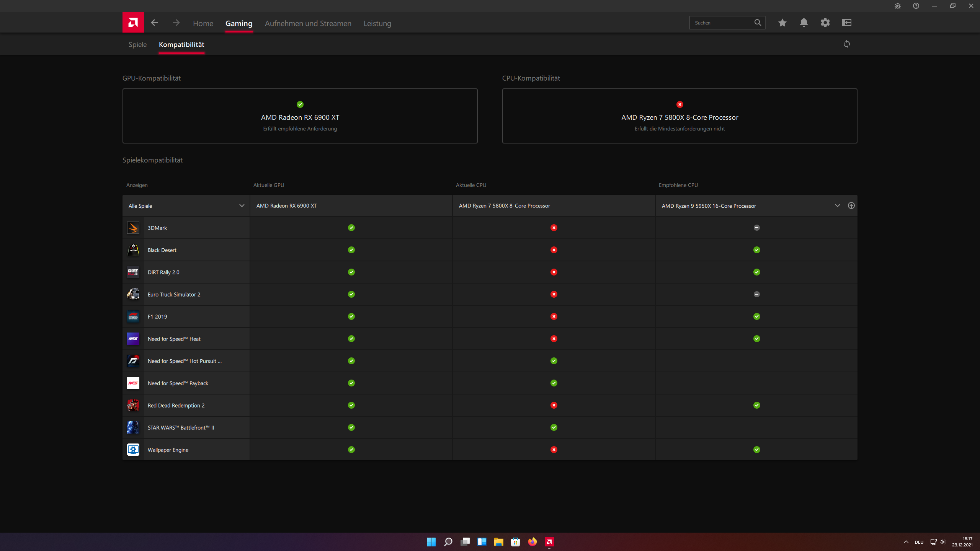Click the Ryzen 7 5800X CPU compatibility card

[x=679, y=116]
